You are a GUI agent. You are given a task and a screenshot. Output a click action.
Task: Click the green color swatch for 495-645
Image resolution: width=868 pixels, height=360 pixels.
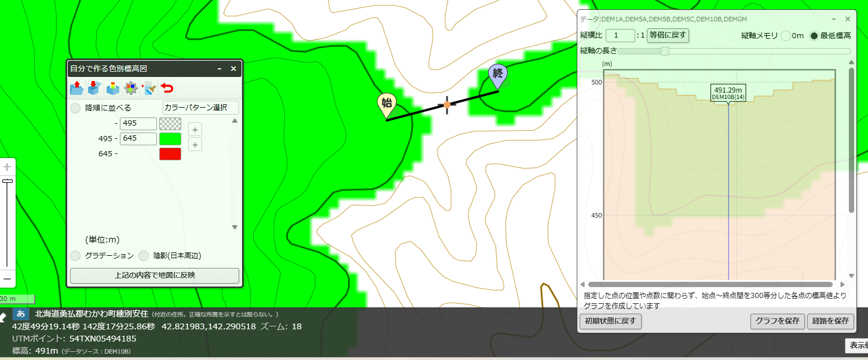pyautogui.click(x=170, y=139)
